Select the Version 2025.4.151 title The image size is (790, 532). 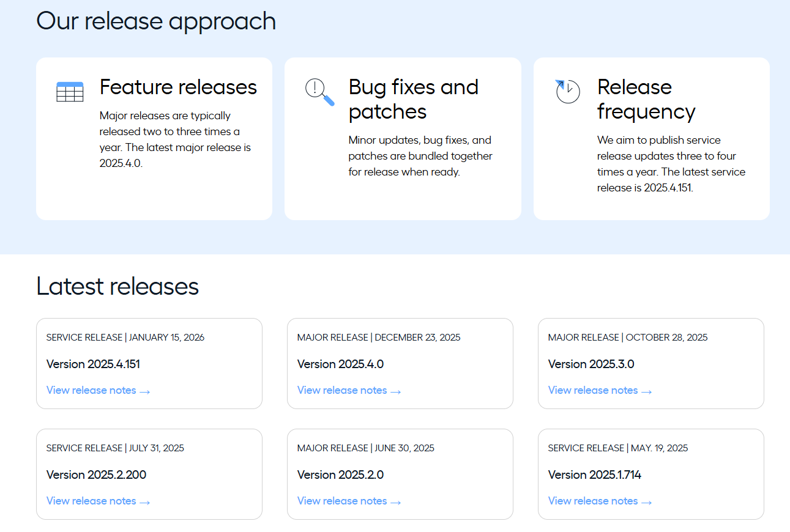(93, 364)
